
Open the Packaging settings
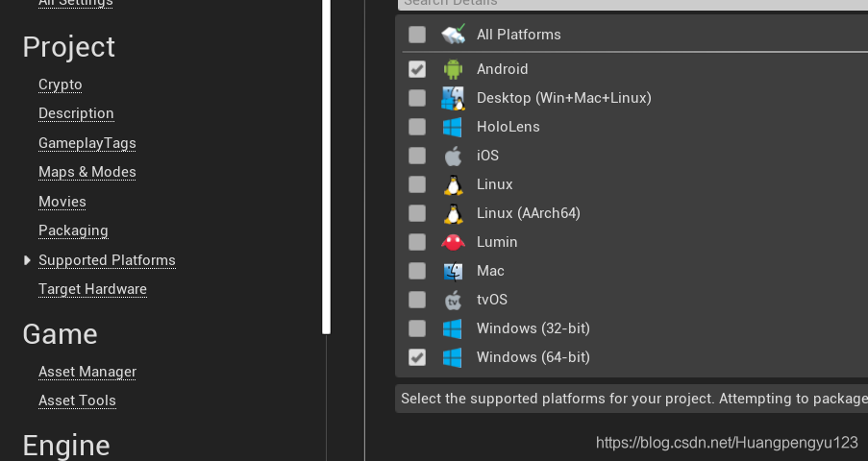pyautogui.click(x=74, y=230)
